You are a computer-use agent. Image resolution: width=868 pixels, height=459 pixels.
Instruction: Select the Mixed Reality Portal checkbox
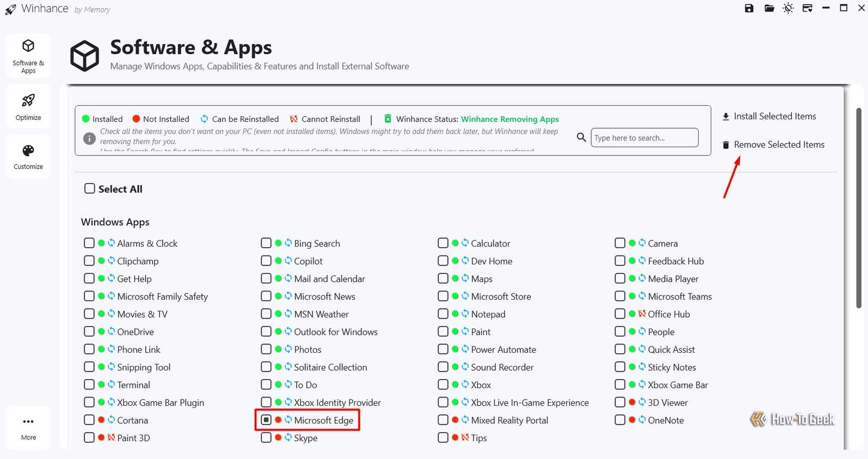pyautogui.click(x=443, y=420)
